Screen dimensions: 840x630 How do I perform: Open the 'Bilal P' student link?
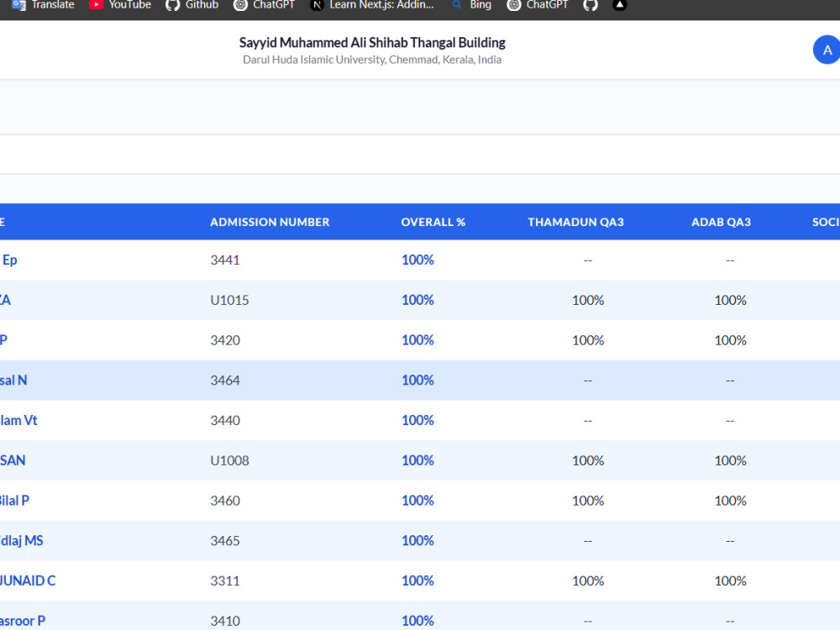tap(14, 501)
